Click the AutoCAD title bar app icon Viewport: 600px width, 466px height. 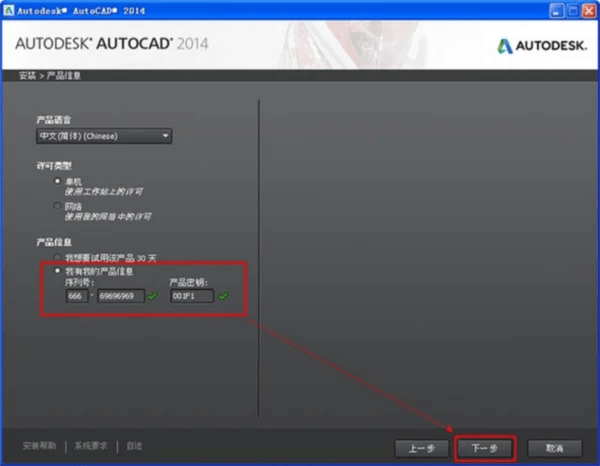8,10
